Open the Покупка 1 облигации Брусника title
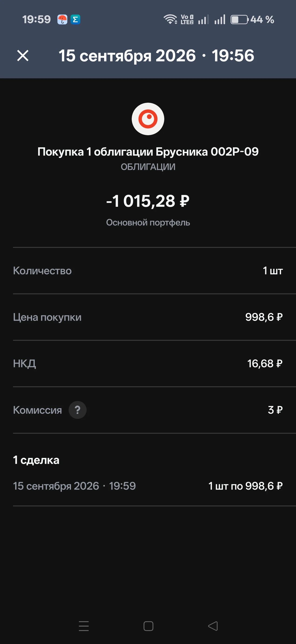Viewport: 296px width, 644px height. tap(148, 151)
